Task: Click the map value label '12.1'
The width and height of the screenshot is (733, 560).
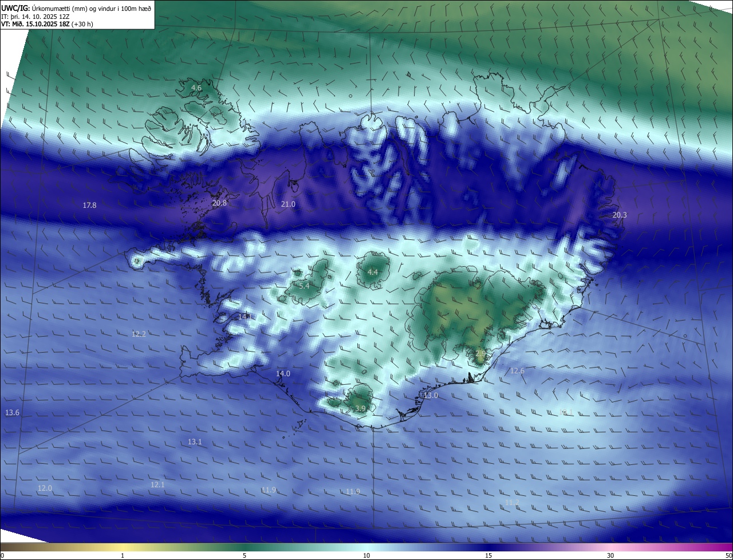Action: 157,484
